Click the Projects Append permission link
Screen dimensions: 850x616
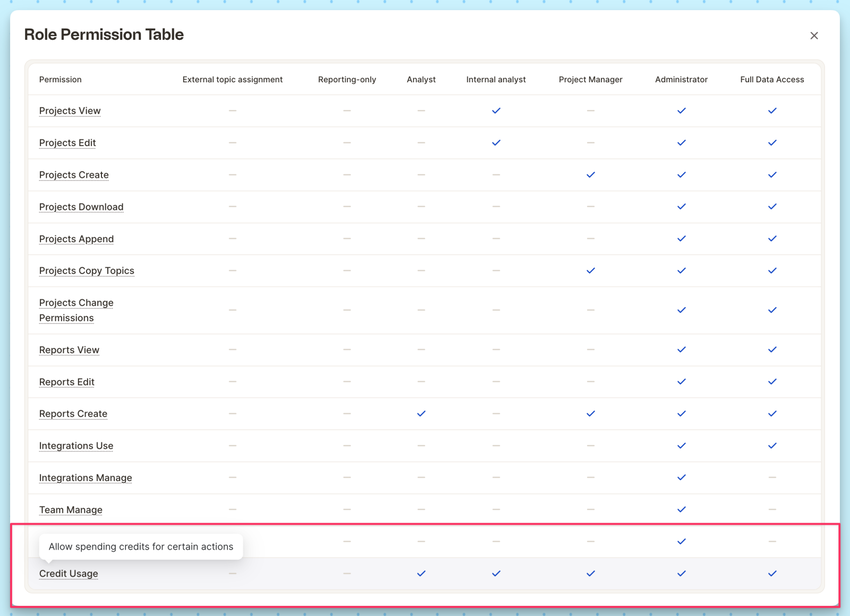tap(76, 239)
